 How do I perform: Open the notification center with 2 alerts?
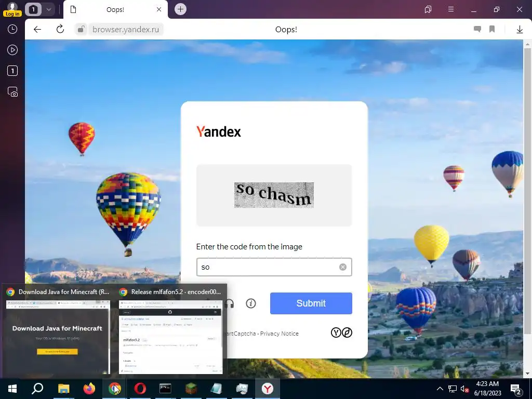(516, 389)
